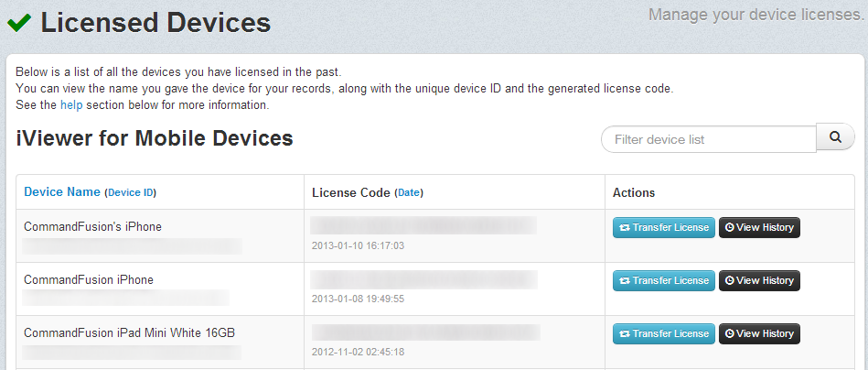The height and width of the screenshot is (370, 868).
Task: Sort by the Device Name column header
Action: pyautogui.click(x=61, y=192)
